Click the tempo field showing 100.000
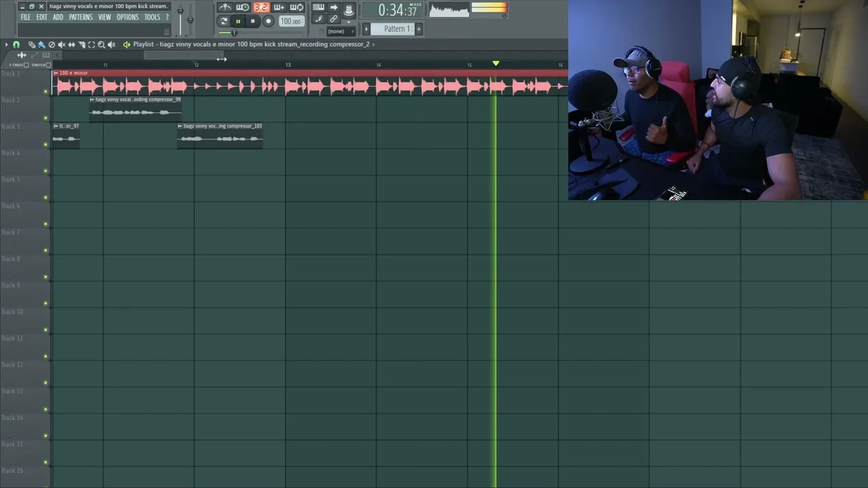Screen dimensions: 868x488 291,22
